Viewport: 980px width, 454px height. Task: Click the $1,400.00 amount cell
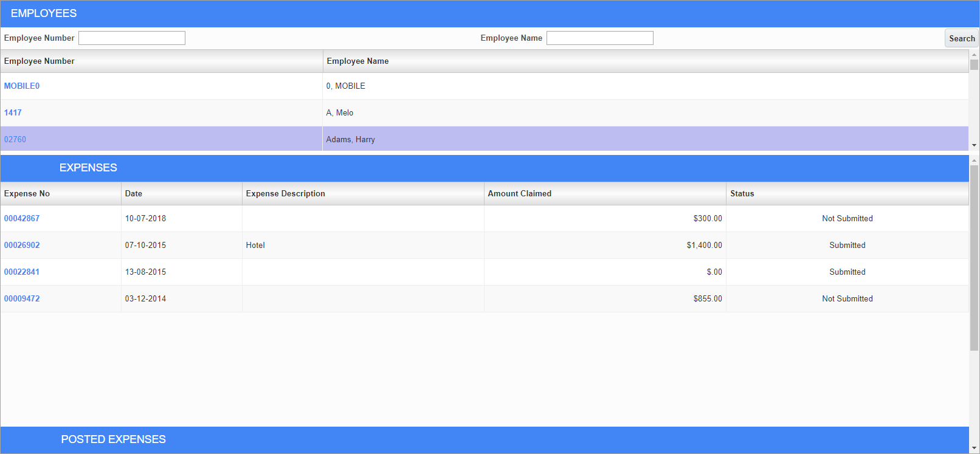606,246
